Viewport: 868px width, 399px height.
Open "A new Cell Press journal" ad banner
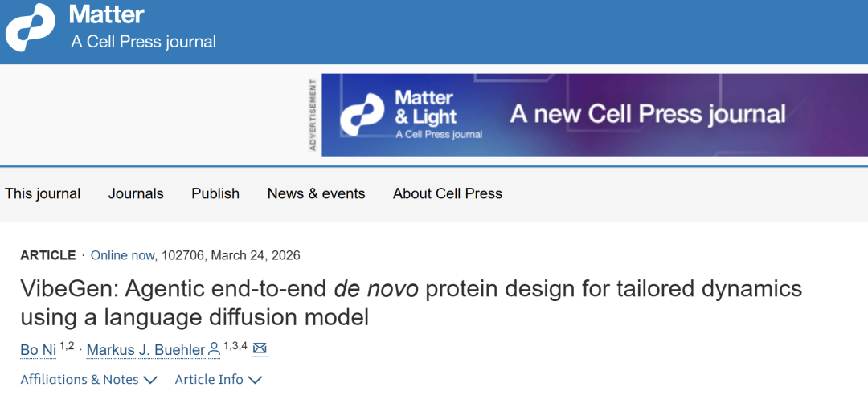[648, 114]
